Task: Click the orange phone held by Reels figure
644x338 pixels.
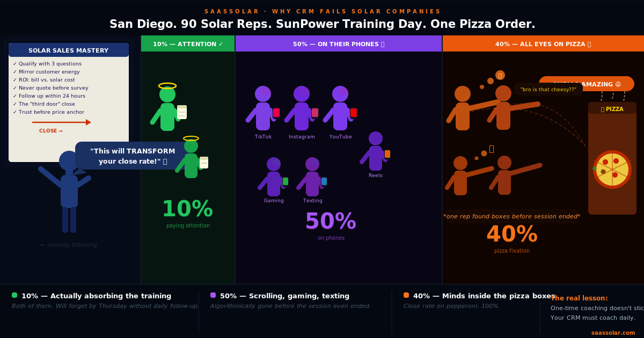Action: click(x=387, y=154)
